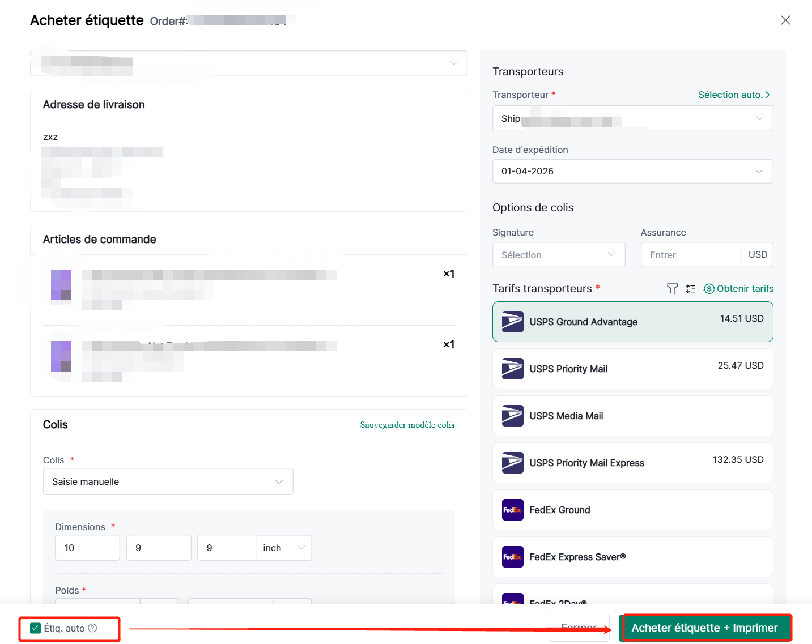The image size is (812, 644).
Task: Click Acheter étiquette + Imprimer button
Action: tap(704, 628)
